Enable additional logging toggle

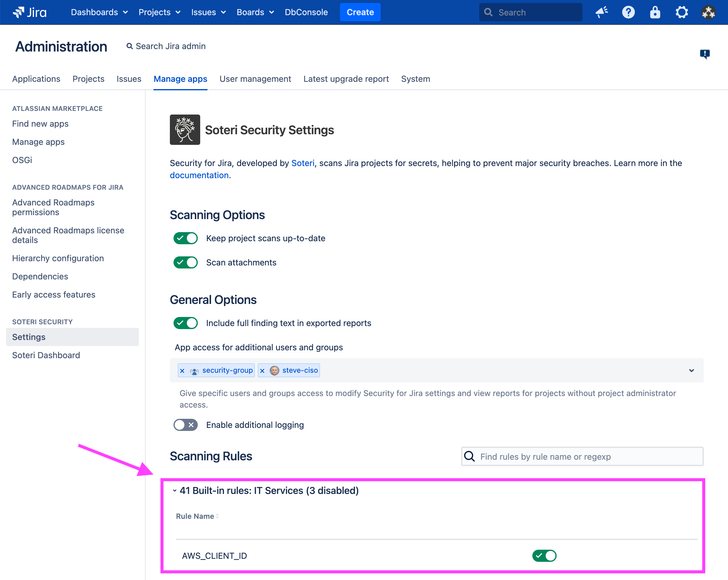185,425
